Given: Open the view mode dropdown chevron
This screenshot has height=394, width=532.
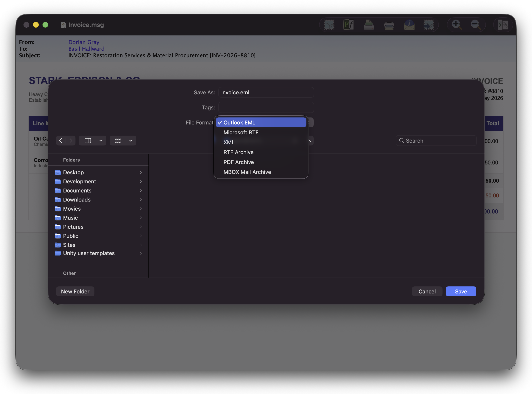Looking at the screenshot, I should pyautogui.click(x=101, y=141).
